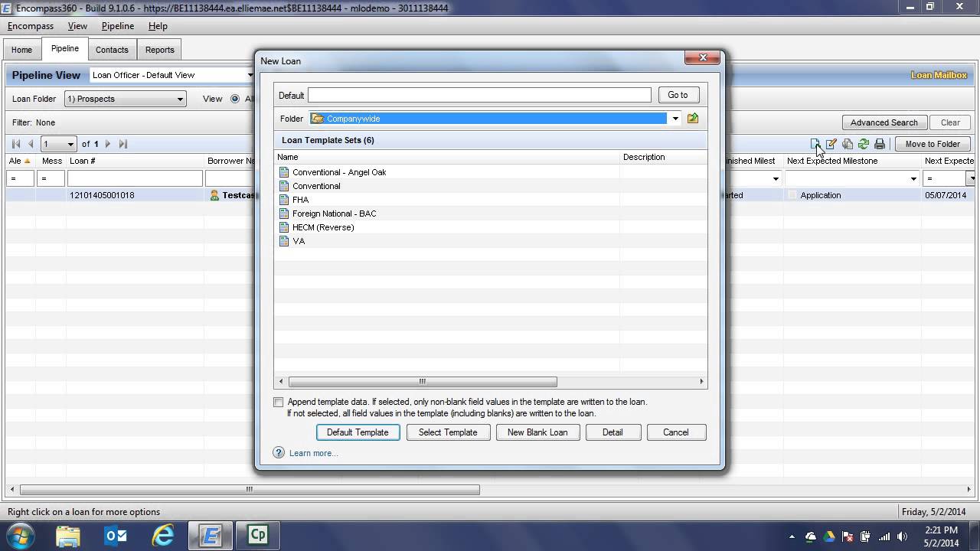980x551 pixels.
Task: Click the template list horizontal scrollbar thumb
Action: pyautogui.click(x=423, y=382)
